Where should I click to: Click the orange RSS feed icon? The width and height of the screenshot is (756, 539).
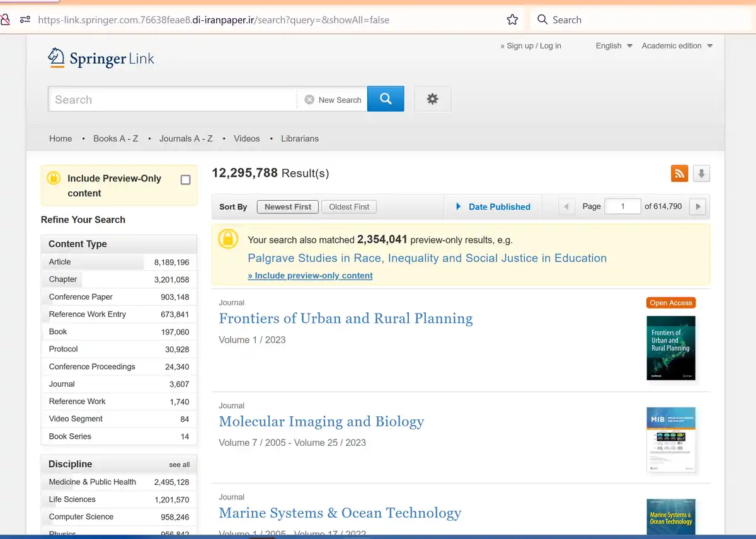click(679, 174)
